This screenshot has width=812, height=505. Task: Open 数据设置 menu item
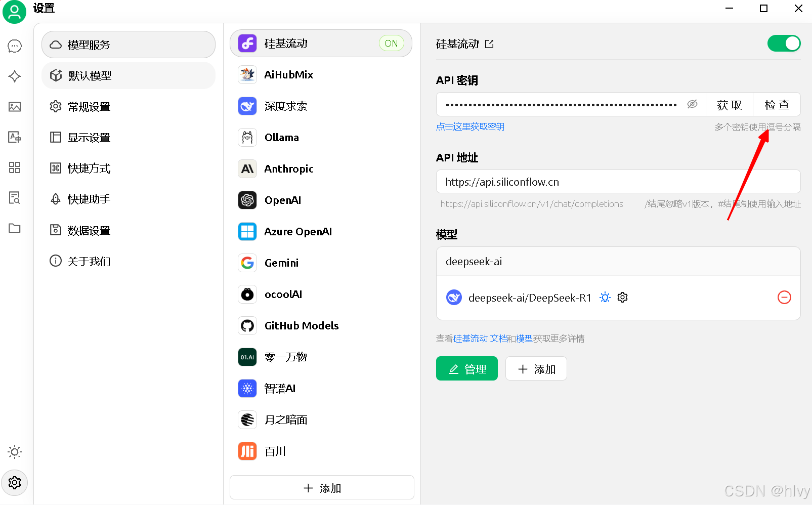(x=129, y=231)
